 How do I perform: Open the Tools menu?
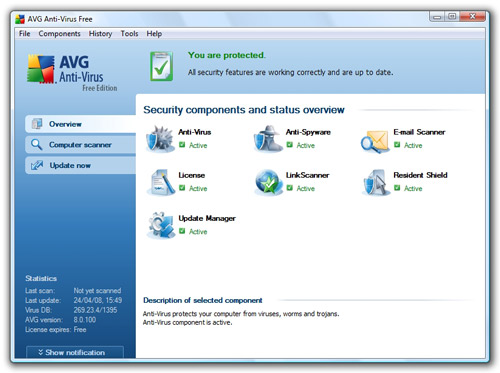point(129,34)
